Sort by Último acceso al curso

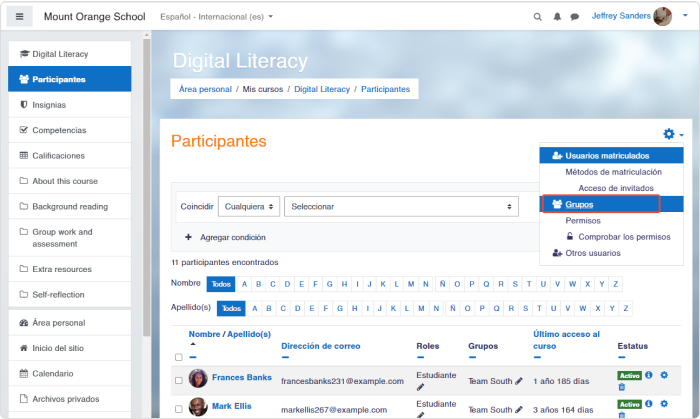click(566, 340)
